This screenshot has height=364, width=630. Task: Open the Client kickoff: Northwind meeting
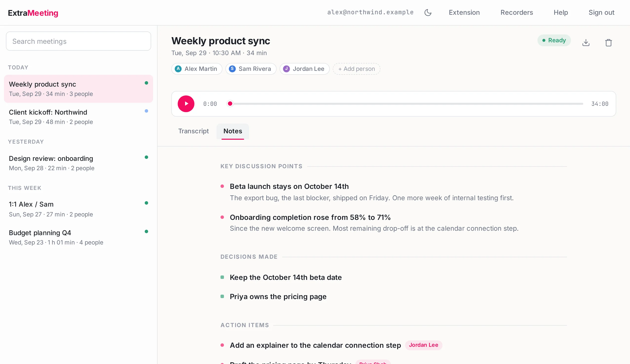coord(78,117)
